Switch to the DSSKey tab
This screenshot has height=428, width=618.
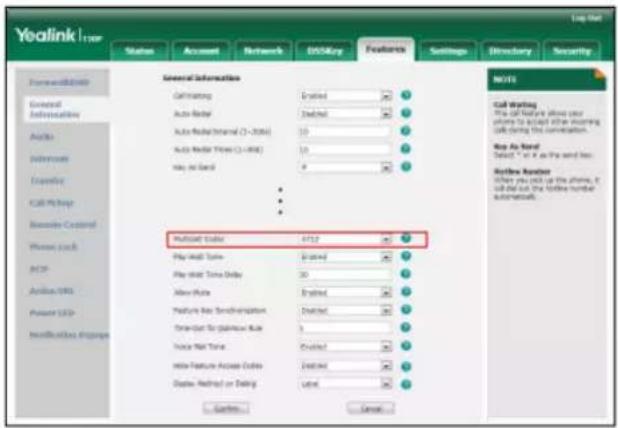(325, 51)
